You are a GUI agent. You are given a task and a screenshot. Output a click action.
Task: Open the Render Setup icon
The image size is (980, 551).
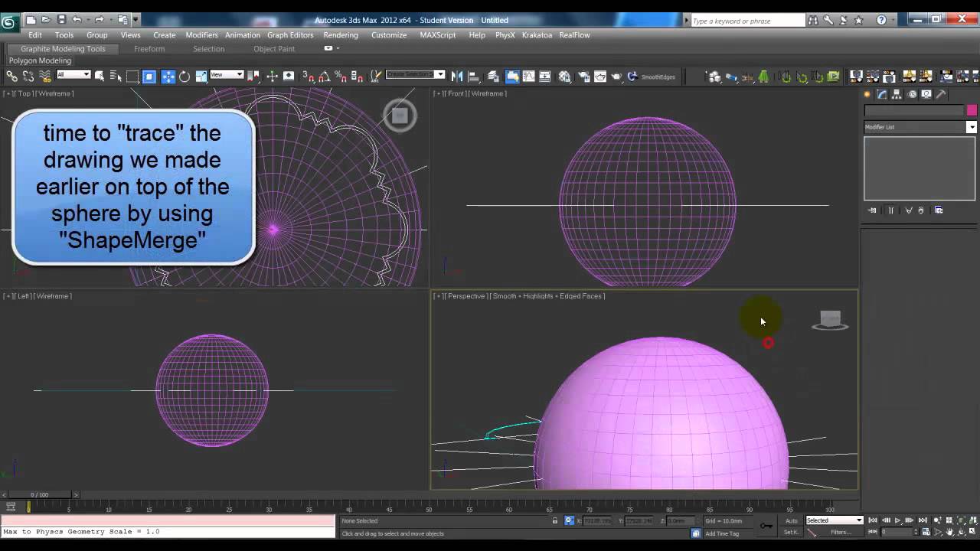click(583, 76)
